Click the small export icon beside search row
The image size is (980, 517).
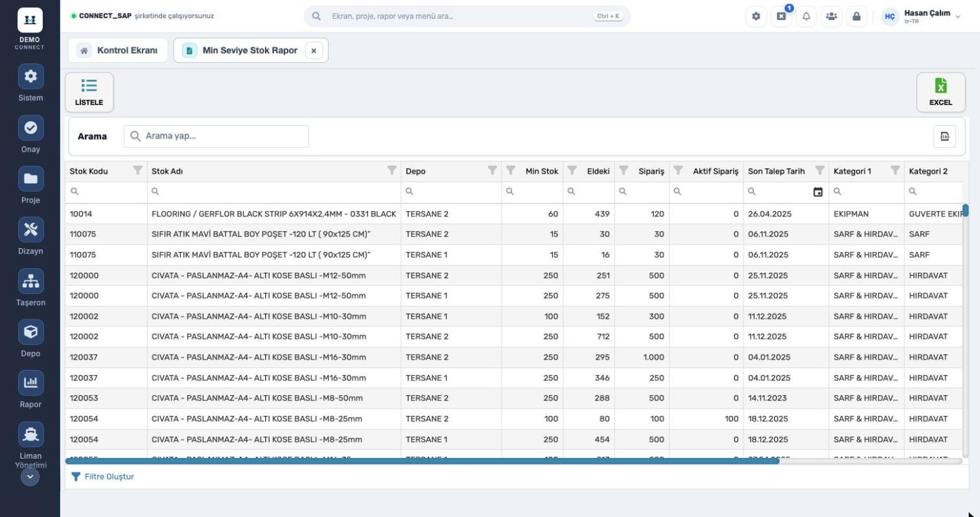(944, 136)
